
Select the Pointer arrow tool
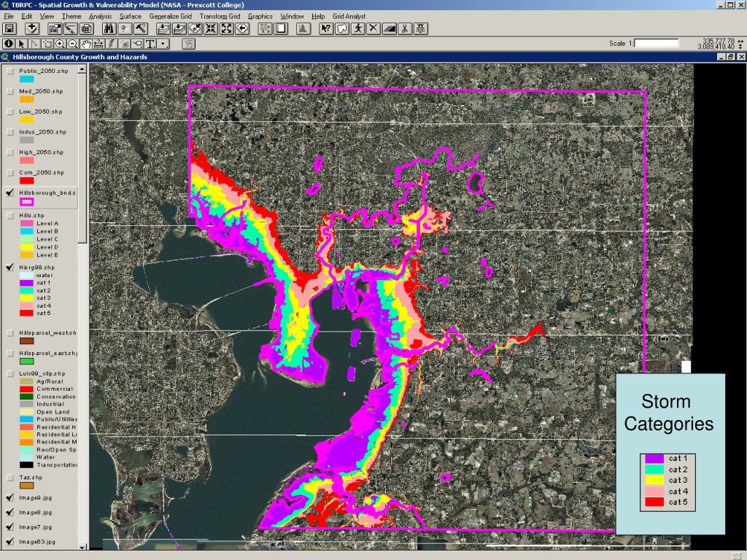(x=21, y=44)
